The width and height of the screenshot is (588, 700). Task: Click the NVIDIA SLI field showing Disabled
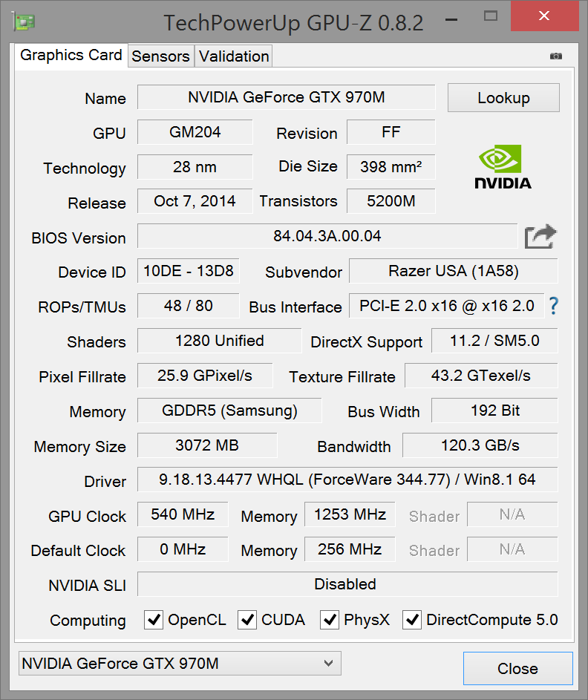coord(347,584)
